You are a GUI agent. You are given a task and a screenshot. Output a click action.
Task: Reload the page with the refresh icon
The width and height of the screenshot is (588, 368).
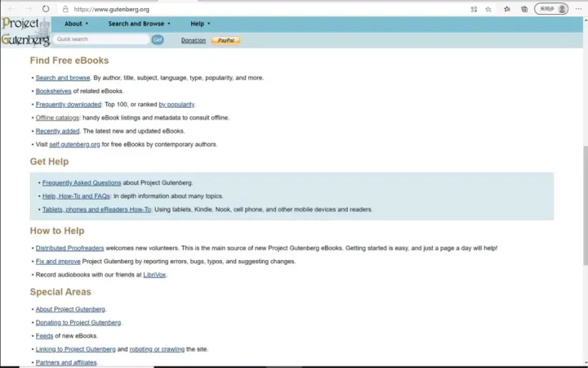(46, 9)
